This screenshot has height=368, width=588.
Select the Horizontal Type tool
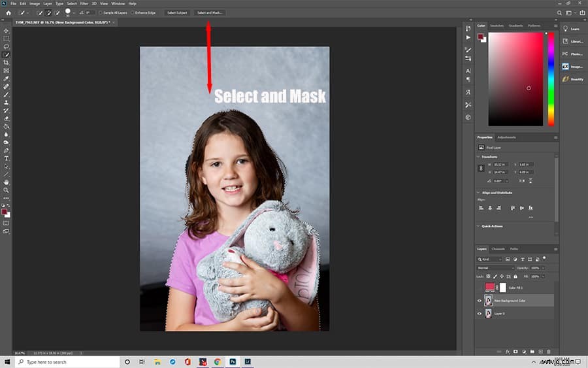pos(6,158)
